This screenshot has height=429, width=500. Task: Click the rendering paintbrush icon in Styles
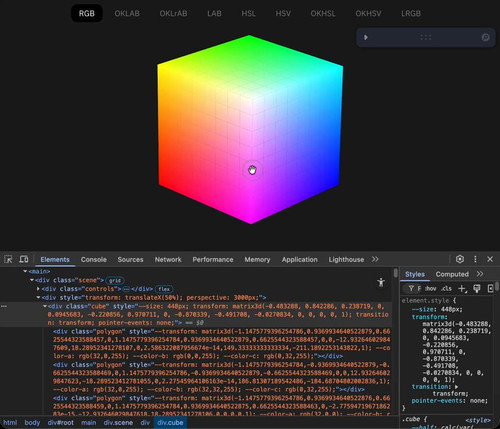(x=477, y=288)
